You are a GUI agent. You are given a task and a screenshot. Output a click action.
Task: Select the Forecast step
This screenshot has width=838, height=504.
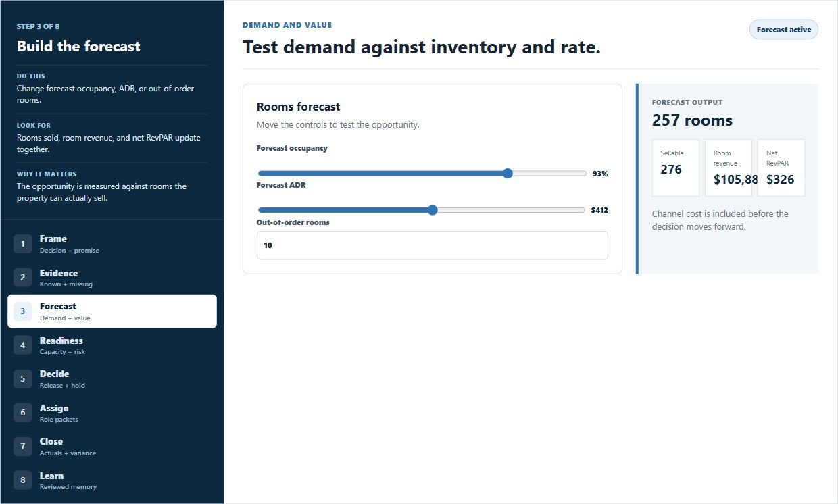click(112, 311)
